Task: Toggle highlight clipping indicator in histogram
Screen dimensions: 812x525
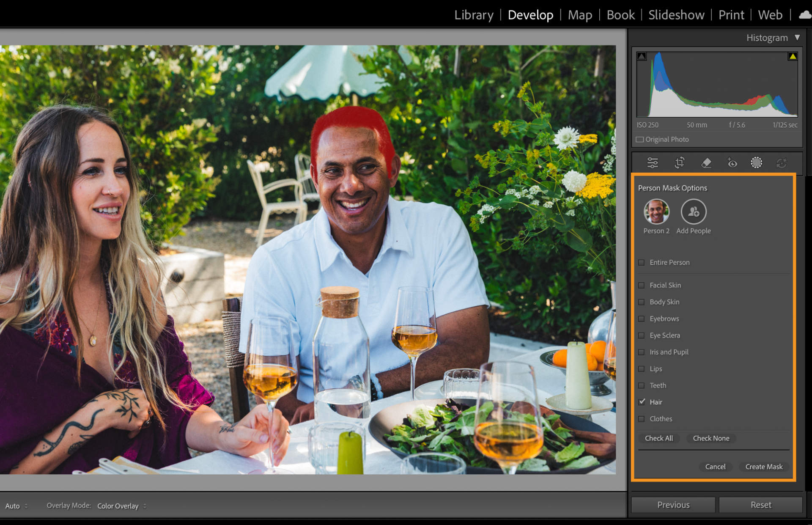Action: pos(793,56)
